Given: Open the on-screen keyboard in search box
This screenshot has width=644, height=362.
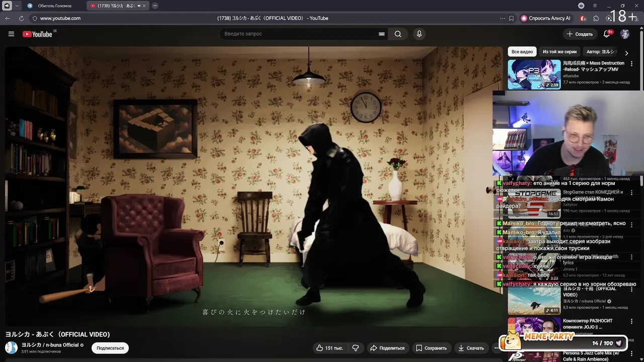Looking at the screenshot, I should (x=381, y=34).
